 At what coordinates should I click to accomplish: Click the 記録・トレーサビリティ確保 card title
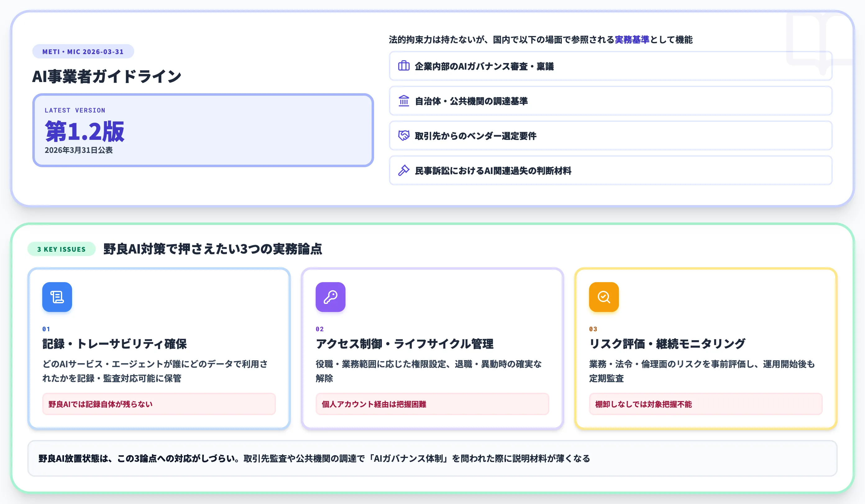tap(114, 344)
